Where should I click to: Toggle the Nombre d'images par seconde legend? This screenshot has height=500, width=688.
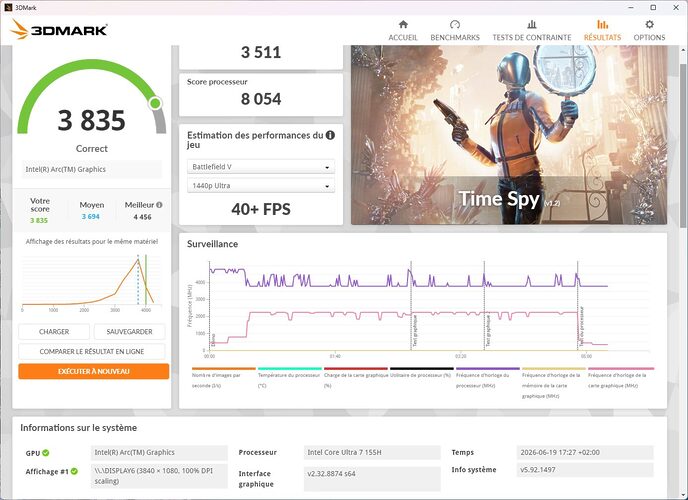(x=223, y=378)
